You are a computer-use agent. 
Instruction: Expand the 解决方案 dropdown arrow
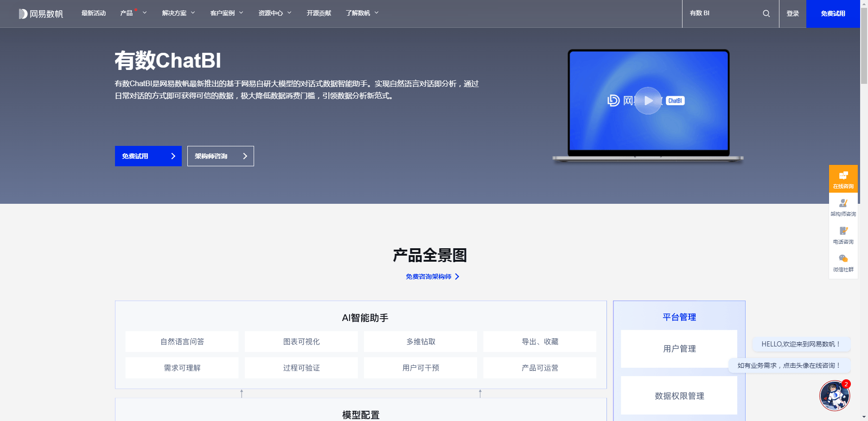pos(193,13)
